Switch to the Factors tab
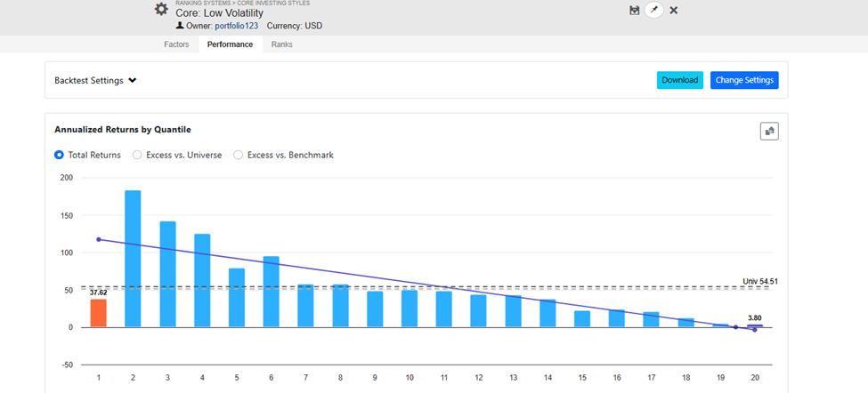The image size is (868, 393). [176, 44]
